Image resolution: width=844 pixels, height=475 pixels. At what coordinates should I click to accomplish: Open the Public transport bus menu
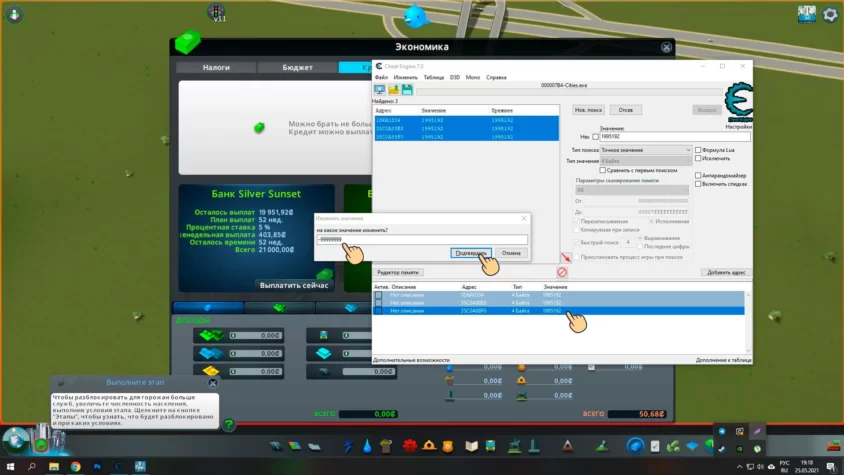coord(490,446)
